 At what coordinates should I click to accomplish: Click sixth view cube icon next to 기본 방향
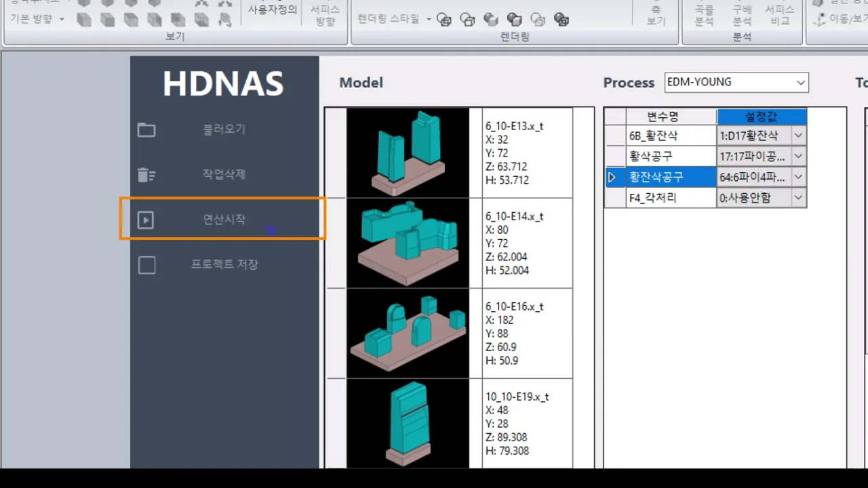(201, 20)
